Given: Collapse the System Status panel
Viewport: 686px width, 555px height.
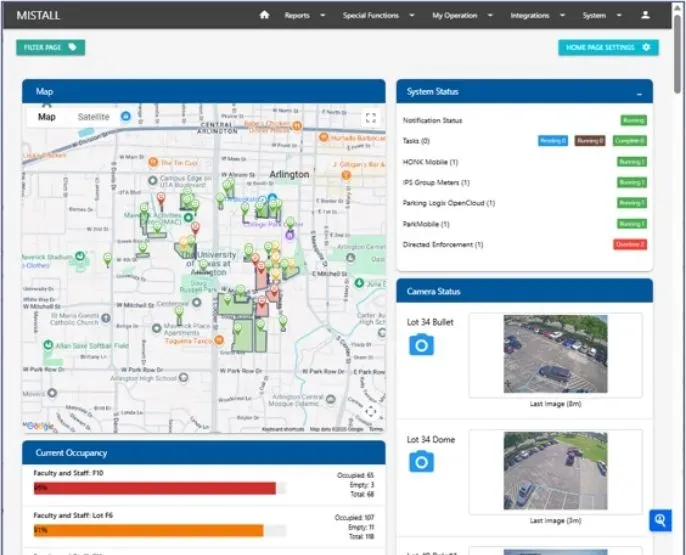Looking at the screenshot, I should point(639,93).
